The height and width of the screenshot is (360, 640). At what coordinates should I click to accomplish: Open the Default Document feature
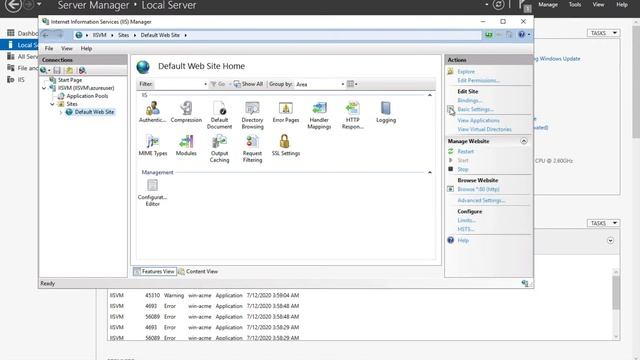219,116
